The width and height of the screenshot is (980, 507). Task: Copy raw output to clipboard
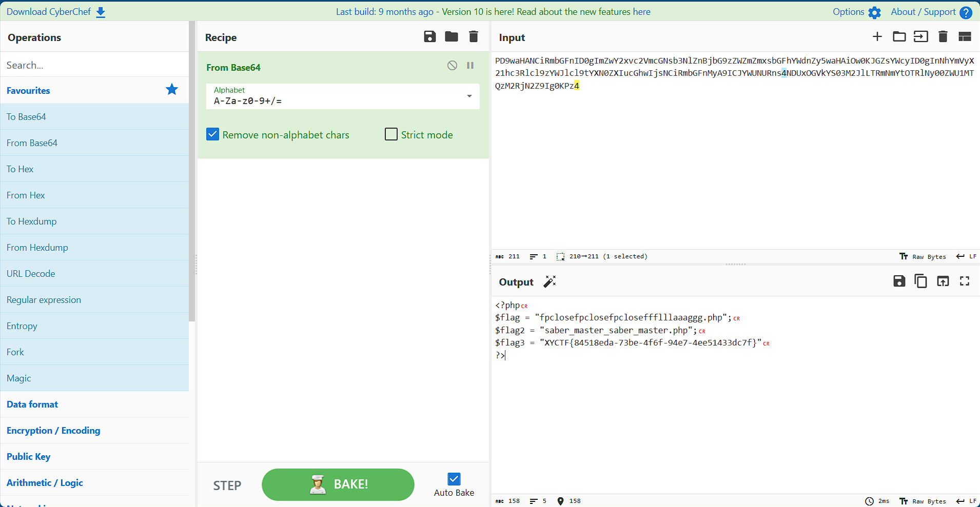point(921,281)
